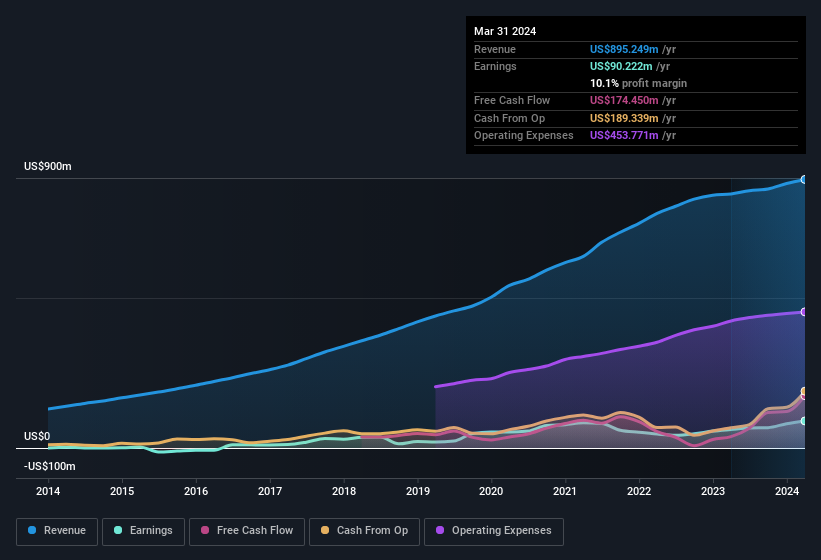The height and width of the screenshot is (560, 821).
Task: Select the 2019 x-axis label
Action: (x=417, y=491)
